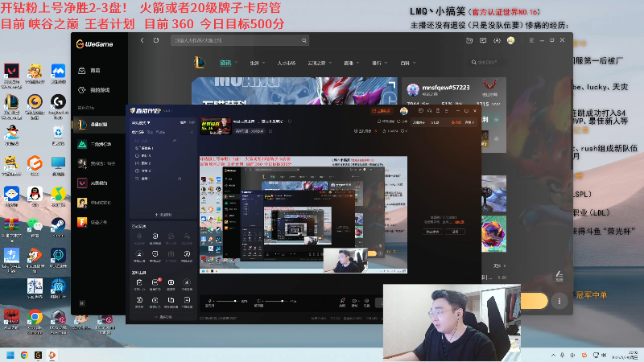
Task: Click the last icon in live companion's bottom tool row
Action: point(187,300)
